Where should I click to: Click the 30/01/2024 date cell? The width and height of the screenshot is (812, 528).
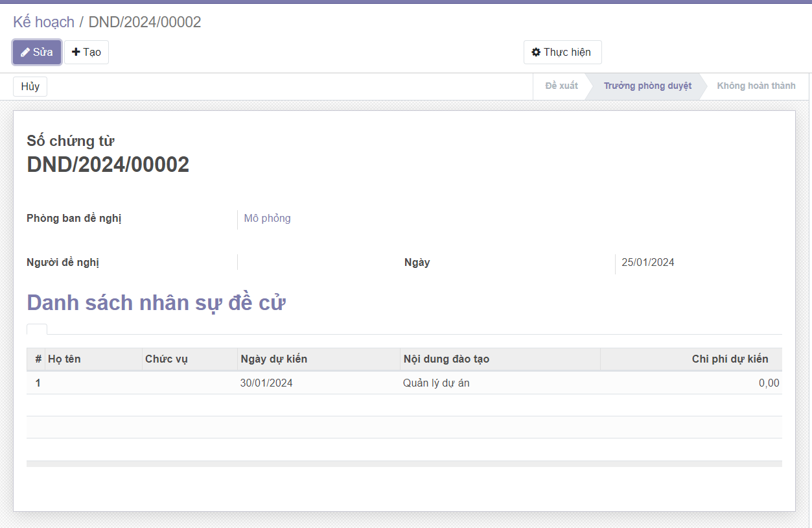266,383
